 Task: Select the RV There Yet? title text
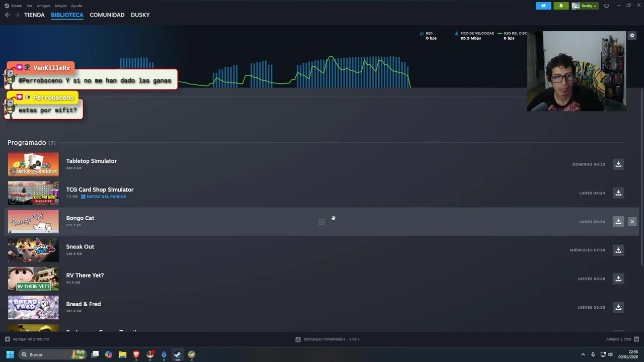click(85, 276)
